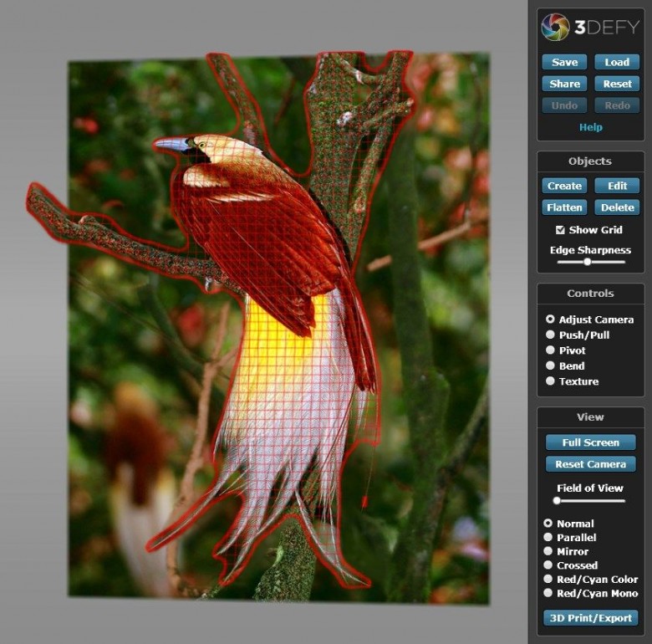This screenshot has height=644, width=652.
Task: Switch to Full Screen view
Action: click(x=590, y=442)
